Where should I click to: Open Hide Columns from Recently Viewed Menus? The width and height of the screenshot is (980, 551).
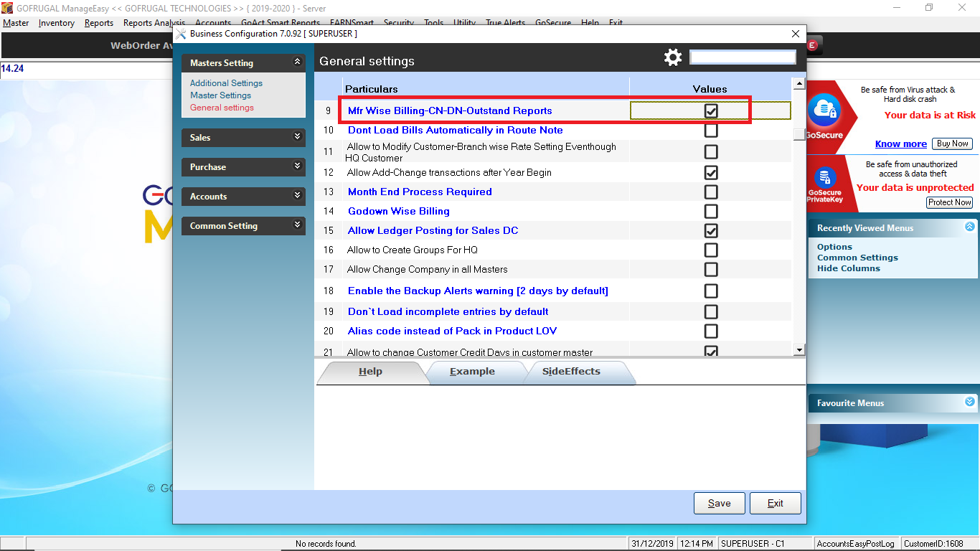(x=849, y=268)
